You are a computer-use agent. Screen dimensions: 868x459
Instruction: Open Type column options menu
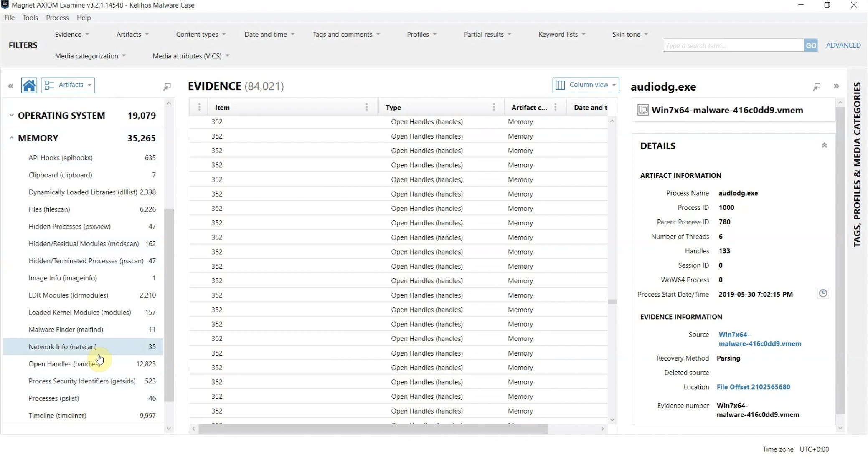pos(494,107)
